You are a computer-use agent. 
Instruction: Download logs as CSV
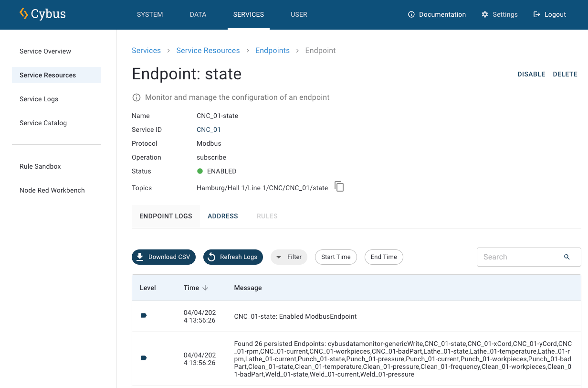164,257
